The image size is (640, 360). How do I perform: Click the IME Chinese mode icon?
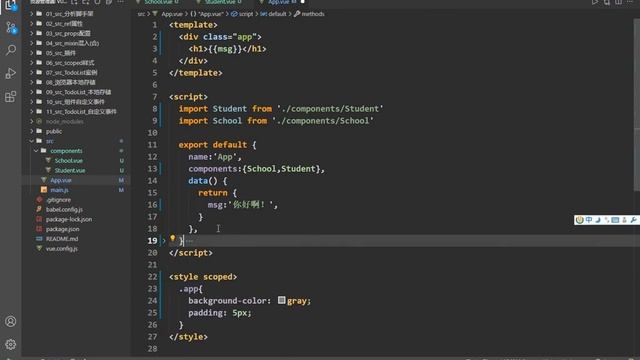tap(589, 220)
